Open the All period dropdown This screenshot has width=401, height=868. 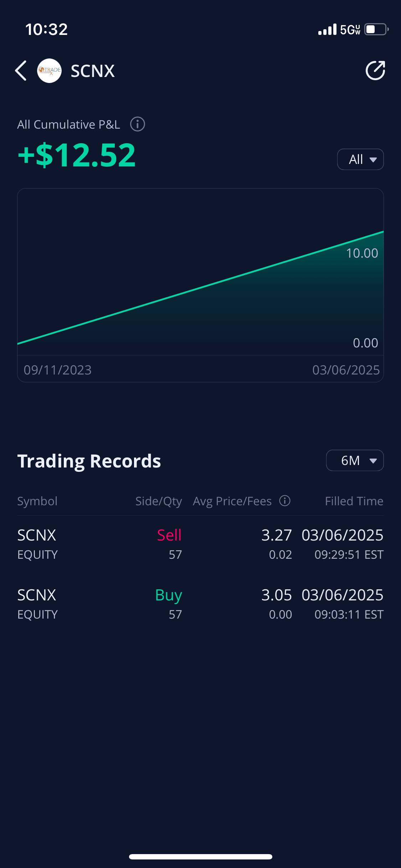(360, 159)
